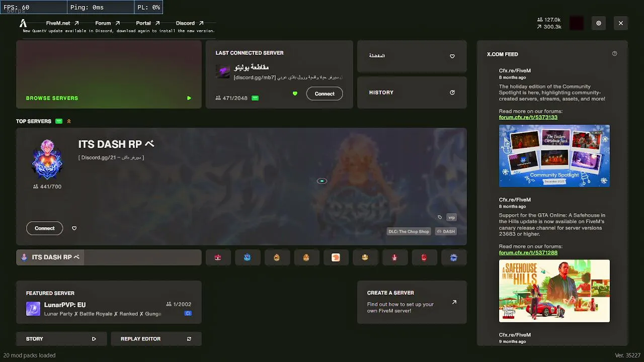Click the tag icon beside vrp
The height and width of the screenshot is (362, 644).
pyautogui.click(x=440, y=218)
